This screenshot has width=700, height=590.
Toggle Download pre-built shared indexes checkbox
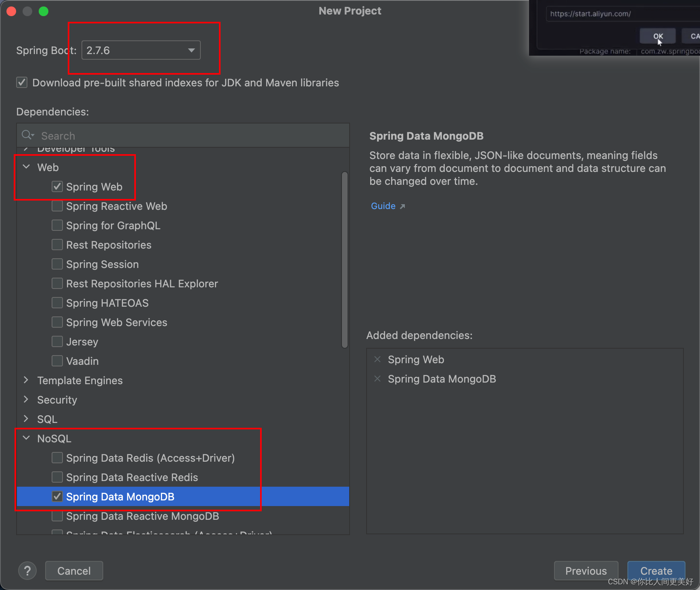(x=22, y=83)
